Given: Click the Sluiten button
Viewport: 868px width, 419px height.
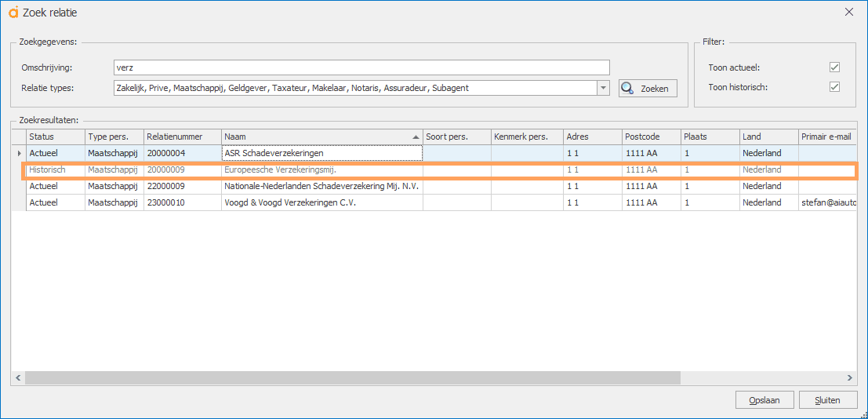Looking at the screenshot, I should coord(828,399).
